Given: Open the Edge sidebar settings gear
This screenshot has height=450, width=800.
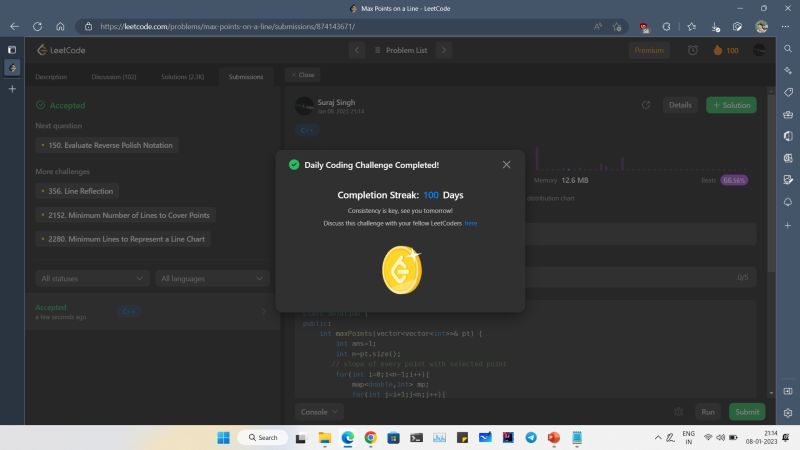Looking at the screenshot, I should point(787,391).
